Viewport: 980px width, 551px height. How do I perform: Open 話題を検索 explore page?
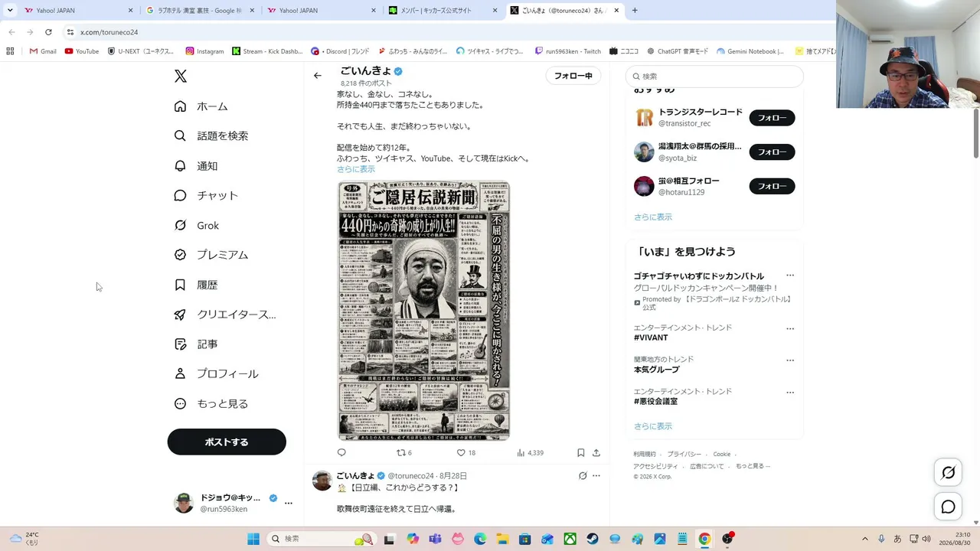tap(211, 135)
